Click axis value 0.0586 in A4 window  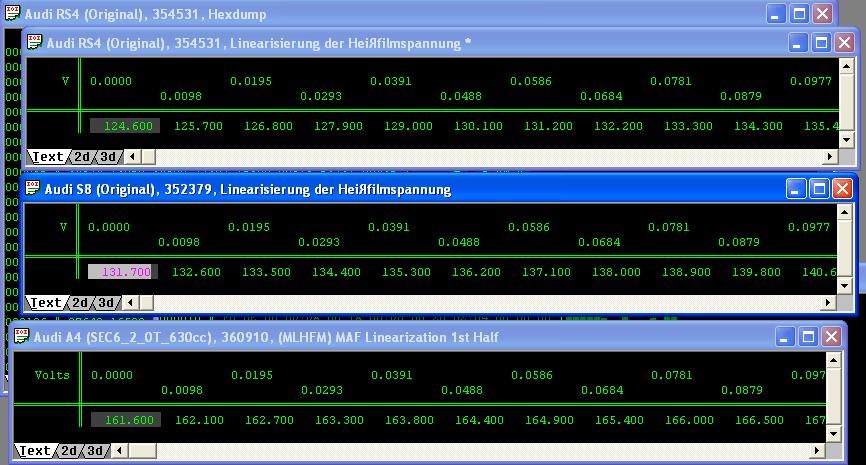coord(531,375)
